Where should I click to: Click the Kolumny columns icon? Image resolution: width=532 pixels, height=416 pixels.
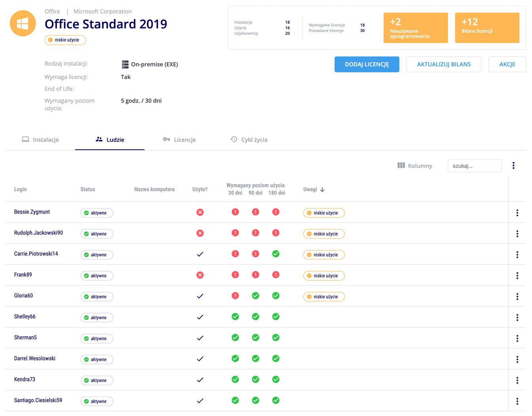coord(401,165)
